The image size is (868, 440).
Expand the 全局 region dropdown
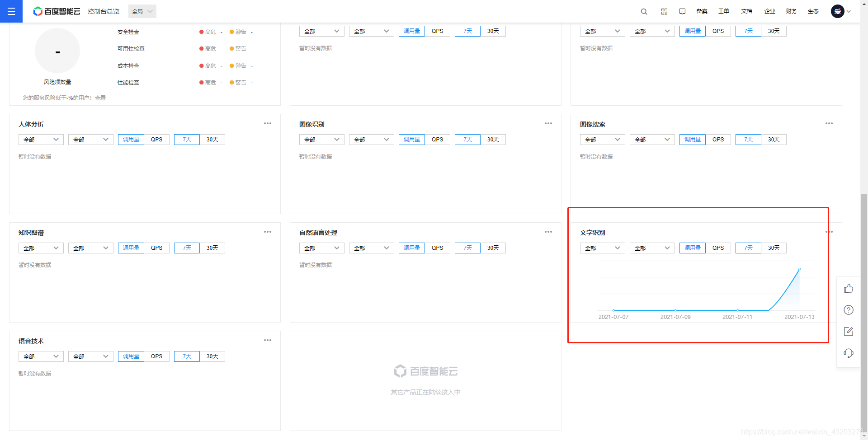(x=142, y=11)
